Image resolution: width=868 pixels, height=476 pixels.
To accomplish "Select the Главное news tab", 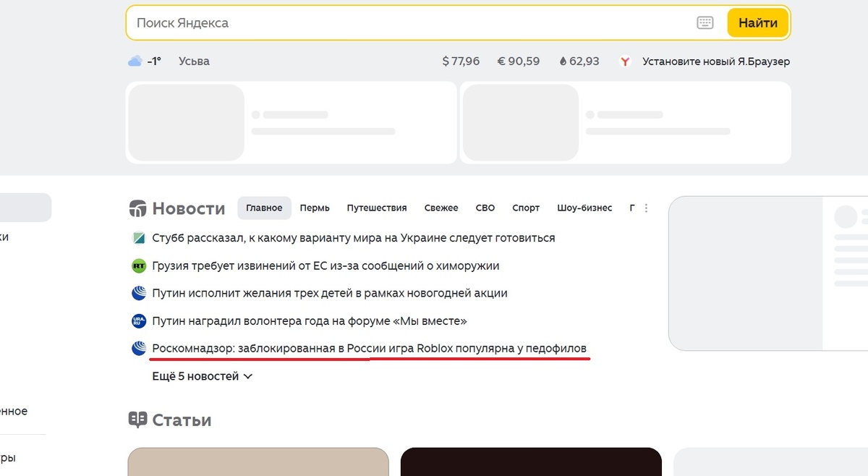I will pos(264,208).
